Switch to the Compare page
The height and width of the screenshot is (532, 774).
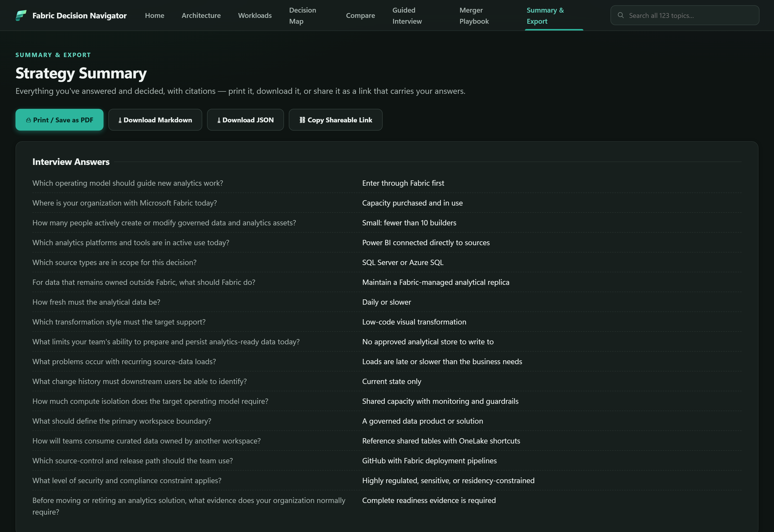(x=360, y=15)
